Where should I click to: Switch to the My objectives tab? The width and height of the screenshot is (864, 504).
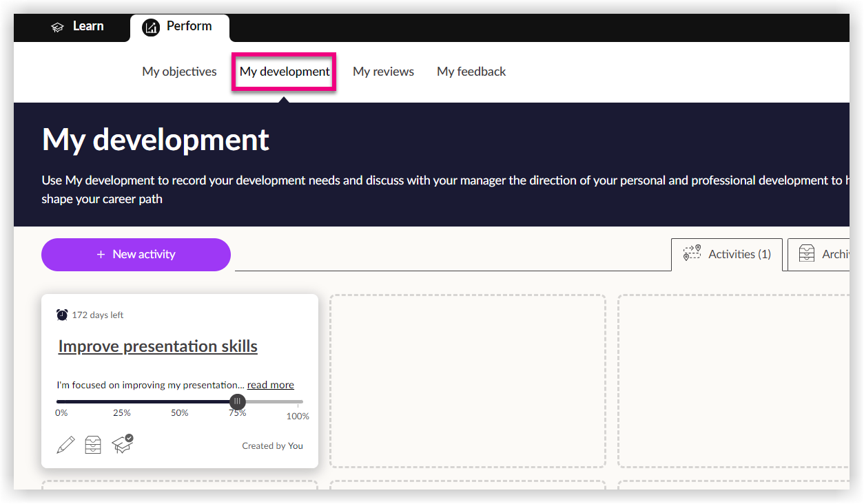[179, 71]
